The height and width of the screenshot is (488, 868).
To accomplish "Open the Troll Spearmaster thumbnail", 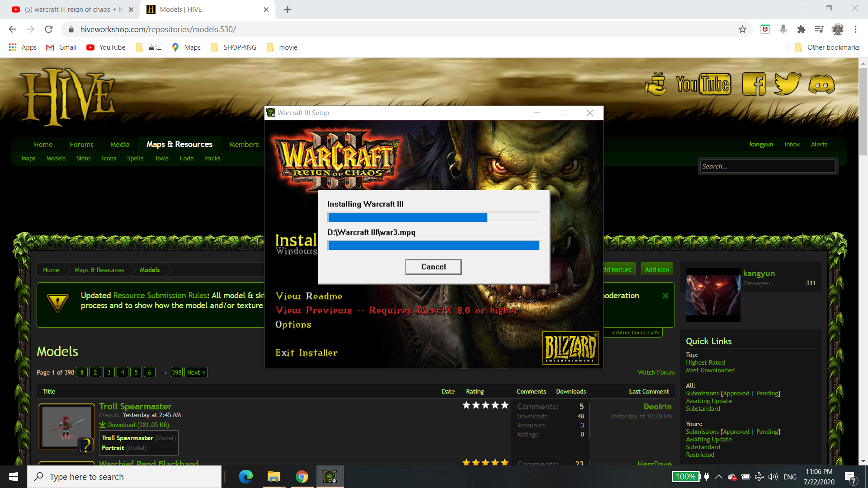I will pyautogui.click(x=66, y=427).
